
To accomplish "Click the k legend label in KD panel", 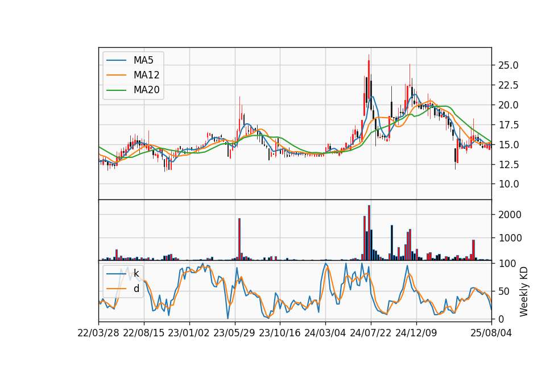I will coord(136,274).
